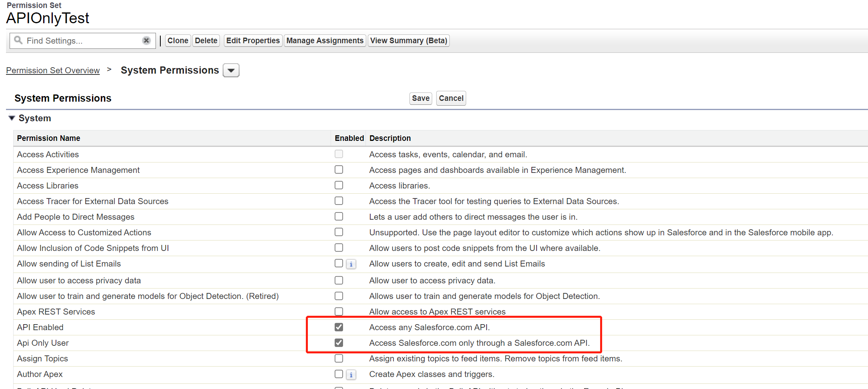Viewport: 868px width, 389px height.
Task: Check Access Tracer for External Data Sources
Action: pyautogui.click(x=339, y=201)
